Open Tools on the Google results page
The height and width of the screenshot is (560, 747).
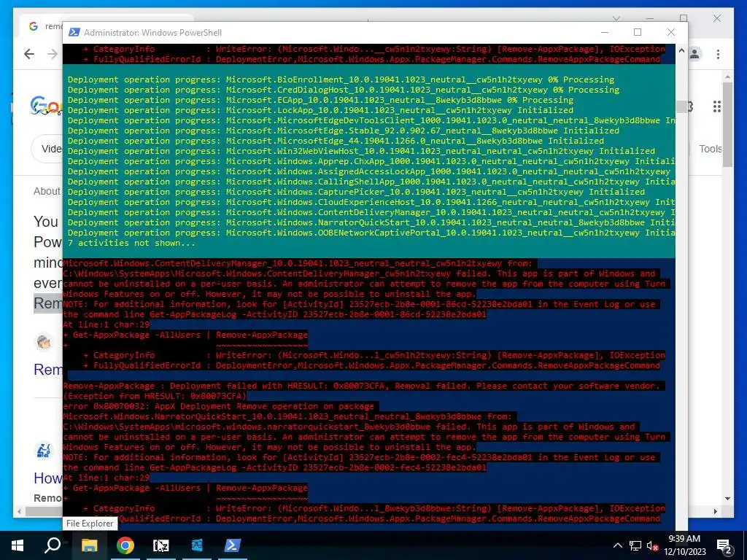click(711, 149)
